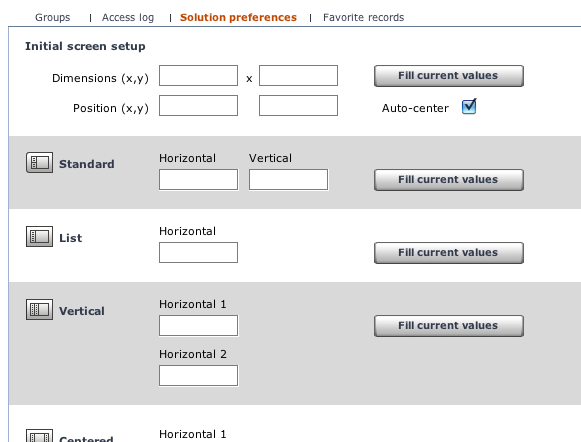The width and height of the screenshot is (581, 442).
Task: Focus the Dimensions y input field
Action: [298, 76]
